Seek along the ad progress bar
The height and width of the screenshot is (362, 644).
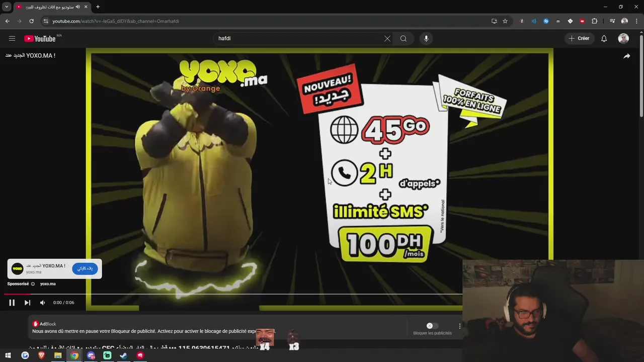pos(233,294)
